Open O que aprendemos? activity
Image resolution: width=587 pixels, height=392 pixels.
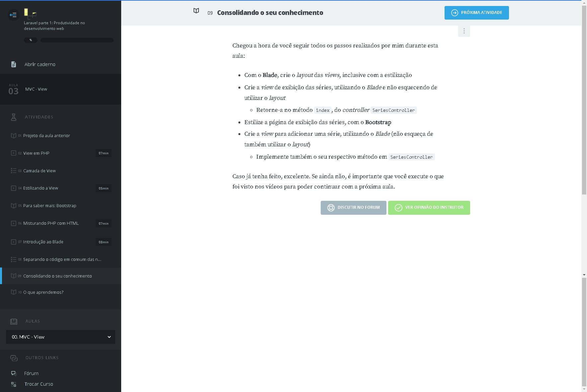[x=43, y=292]
